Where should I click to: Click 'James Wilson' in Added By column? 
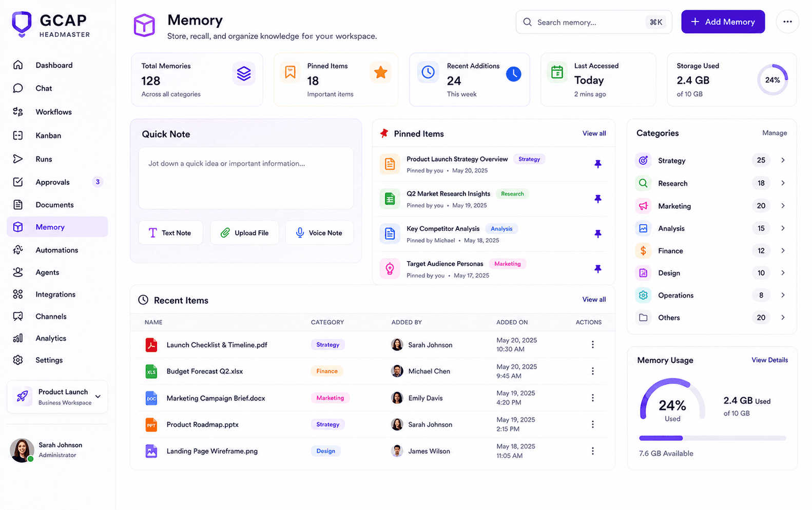[x=429, y=451]
